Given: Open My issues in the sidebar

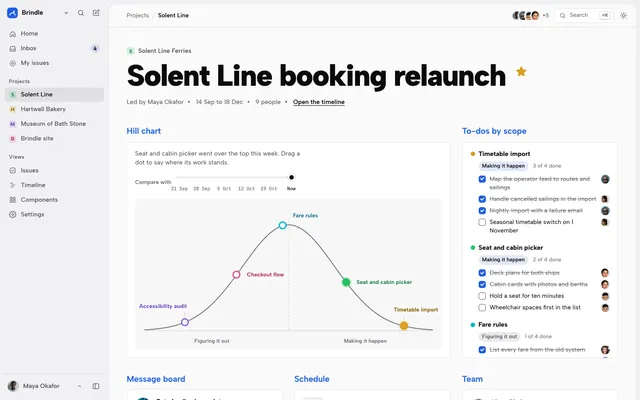Looking at the screenshot, I should 54,63.
